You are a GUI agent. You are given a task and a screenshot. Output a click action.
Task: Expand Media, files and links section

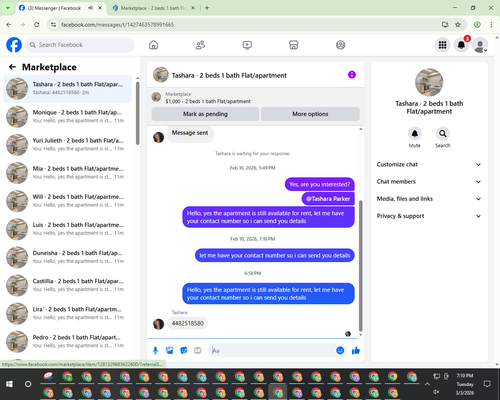[x=429, y=199]
